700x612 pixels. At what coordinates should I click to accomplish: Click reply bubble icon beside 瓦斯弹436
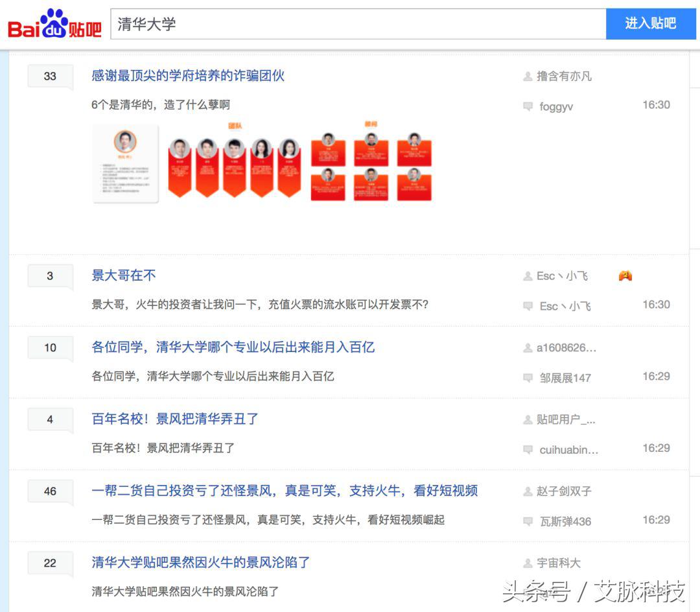(x=528, y=521)
